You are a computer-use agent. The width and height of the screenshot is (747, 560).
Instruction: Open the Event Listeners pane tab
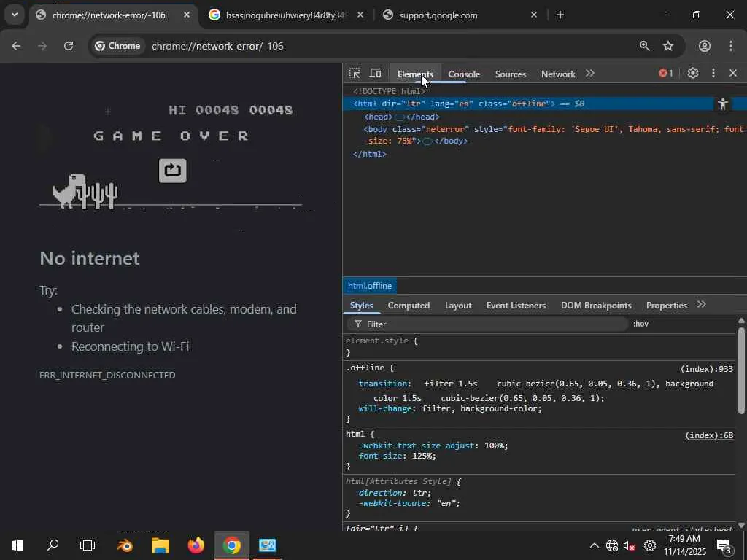[x=516, y=306]
